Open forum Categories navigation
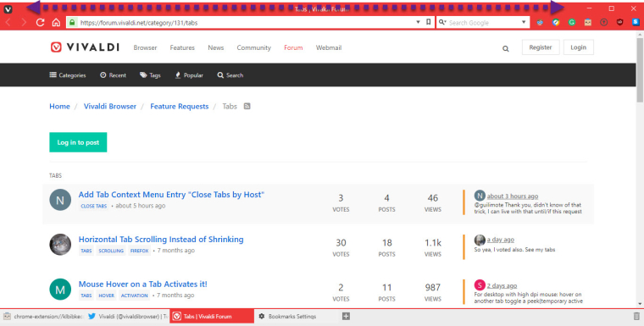Image resolution: width=644 pixels, height=326 pixels. coord(68,75)
